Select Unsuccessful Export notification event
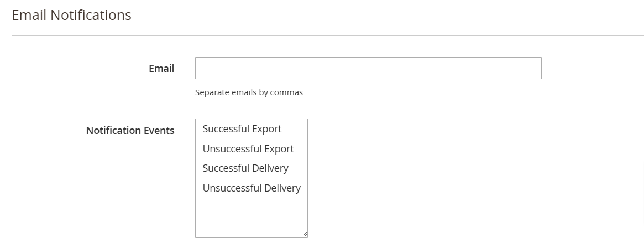644x242 pixels. click(248, 149)
